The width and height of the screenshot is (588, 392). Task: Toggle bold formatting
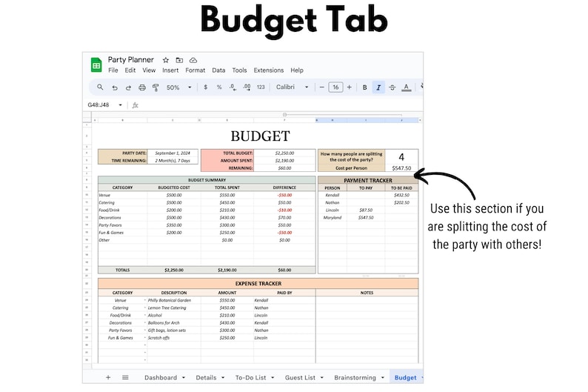tap(364, 87)
